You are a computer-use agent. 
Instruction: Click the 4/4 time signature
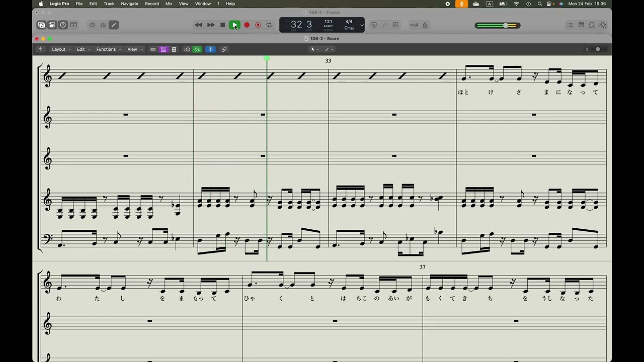click(x=349, y=22)
